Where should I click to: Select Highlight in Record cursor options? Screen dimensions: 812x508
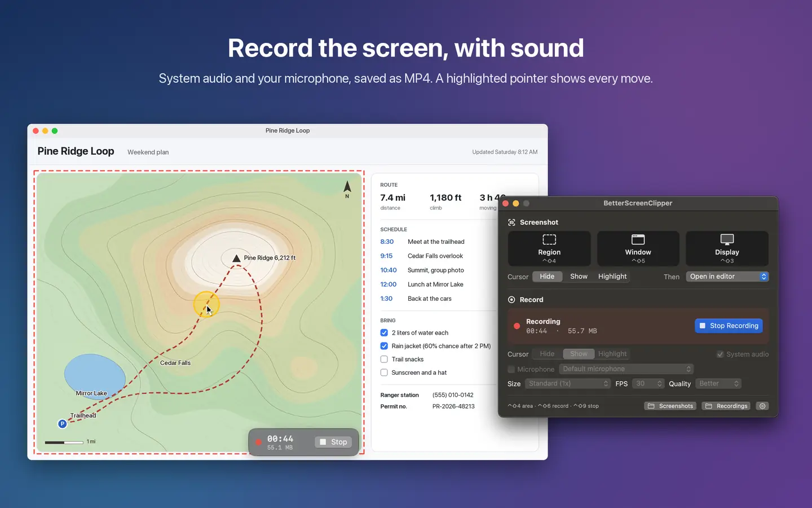pyautogui.click(x=612, y=354)
